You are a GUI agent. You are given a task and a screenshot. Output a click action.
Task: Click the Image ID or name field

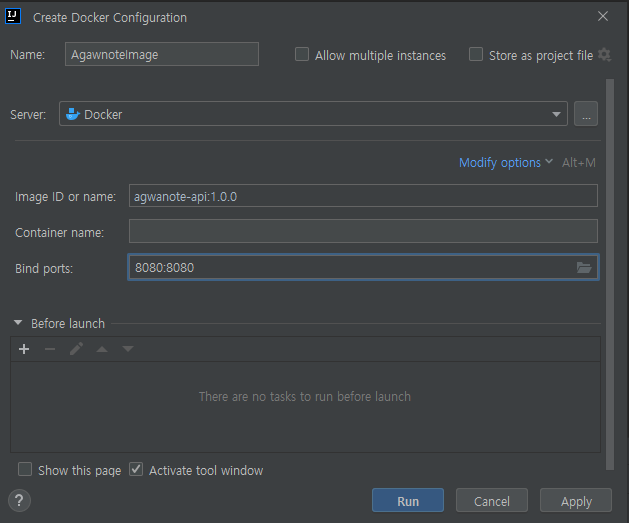coord(363,196)
